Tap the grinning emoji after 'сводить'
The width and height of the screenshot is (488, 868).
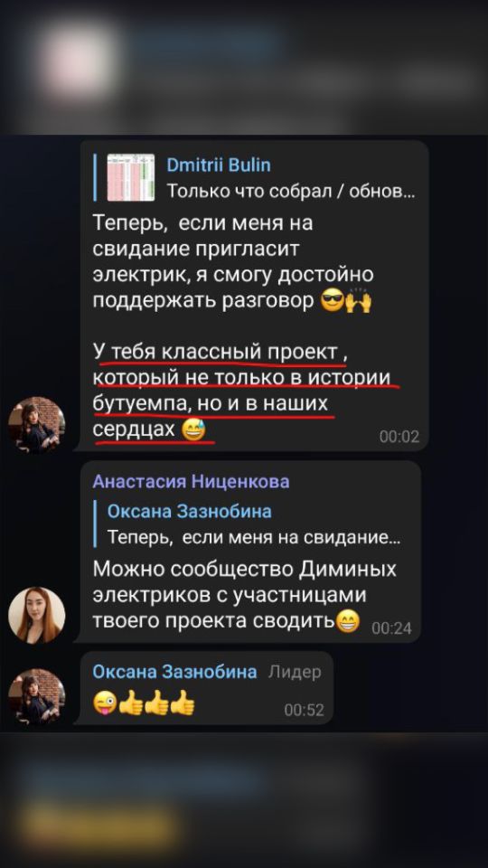tap(348, 622)
